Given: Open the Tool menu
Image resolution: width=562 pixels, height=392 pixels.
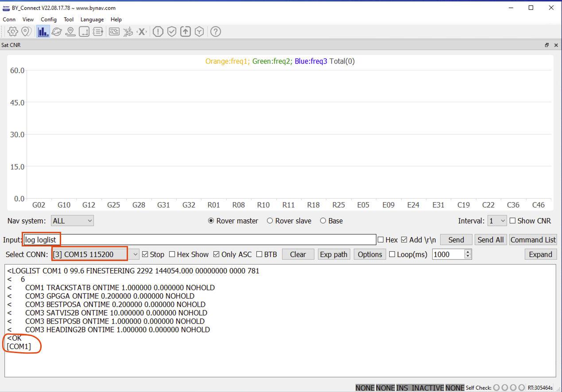Looking at the screenshot, I should pos(69,19).
